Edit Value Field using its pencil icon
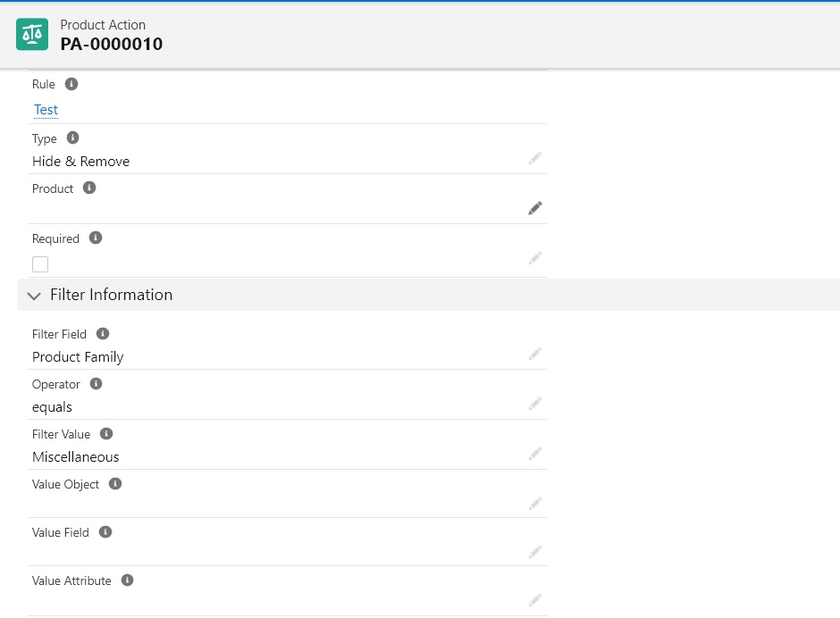Image resolution: width=840 pixels, height=618 pixels. point(534,552)
